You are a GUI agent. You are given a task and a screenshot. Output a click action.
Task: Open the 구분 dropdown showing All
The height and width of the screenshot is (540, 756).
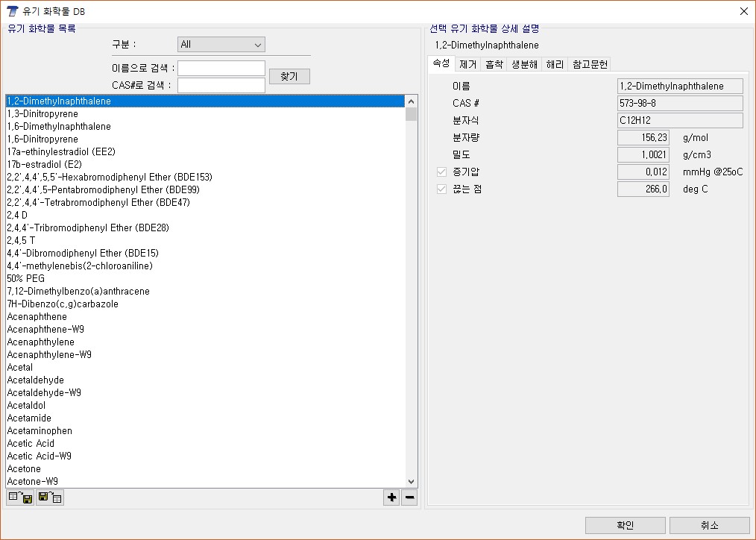(x=221, y=45)
